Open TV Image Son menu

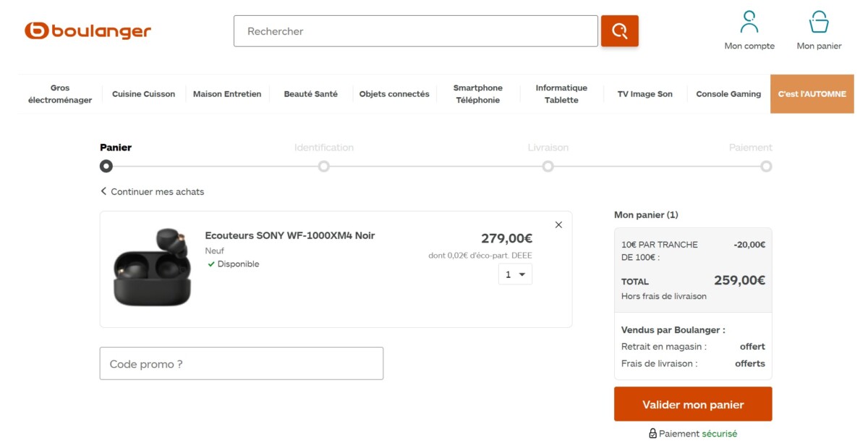click(644, 94)
